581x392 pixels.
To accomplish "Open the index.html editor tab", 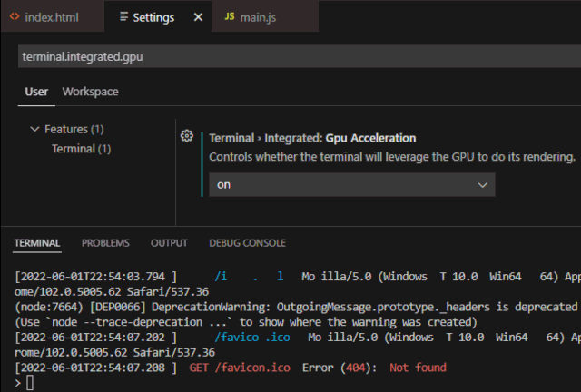I will pos(52,17).
